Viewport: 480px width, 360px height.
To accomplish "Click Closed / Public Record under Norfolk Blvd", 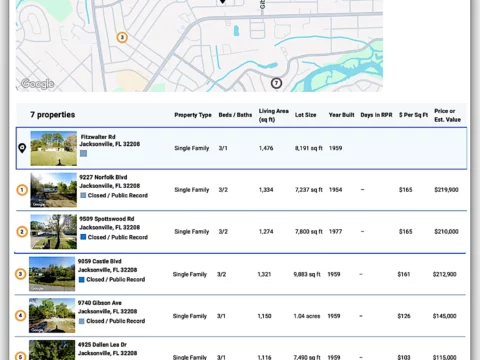I will [x=118, y=195].
